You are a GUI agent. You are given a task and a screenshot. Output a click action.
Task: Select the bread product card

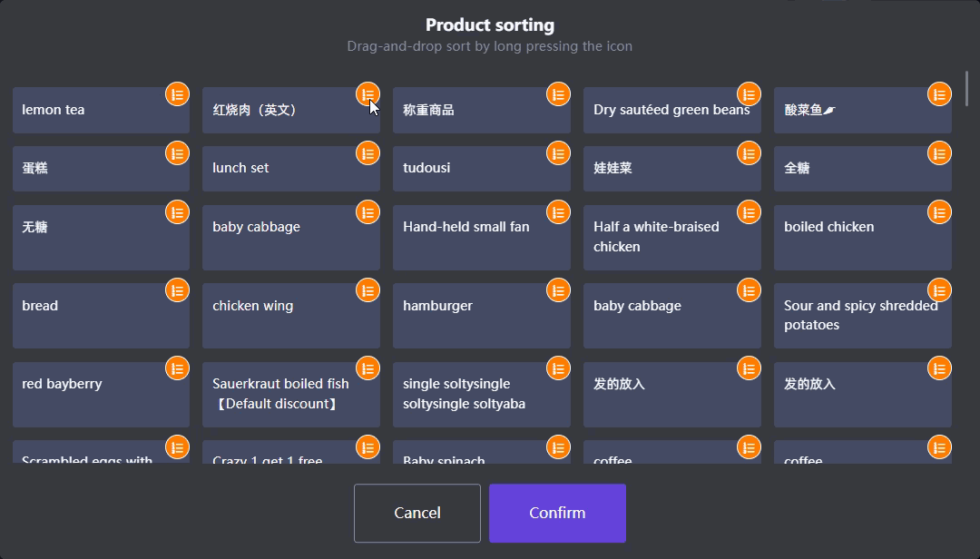click(100, 316)
